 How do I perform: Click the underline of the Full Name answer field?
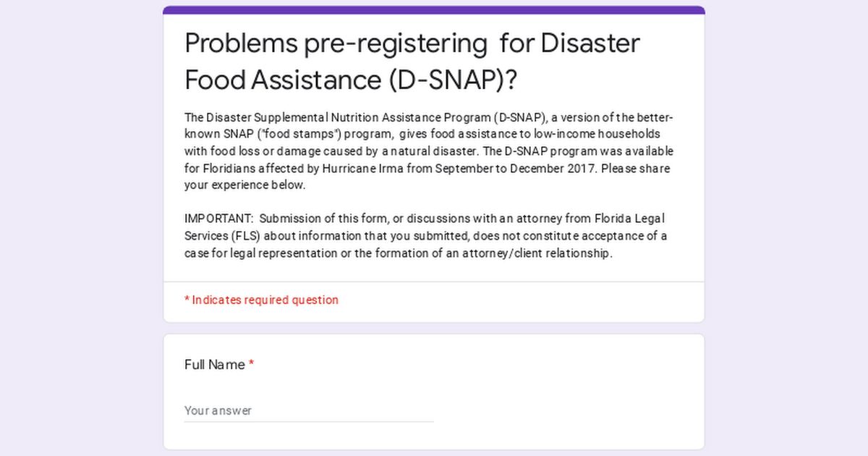tap(309, 421)
